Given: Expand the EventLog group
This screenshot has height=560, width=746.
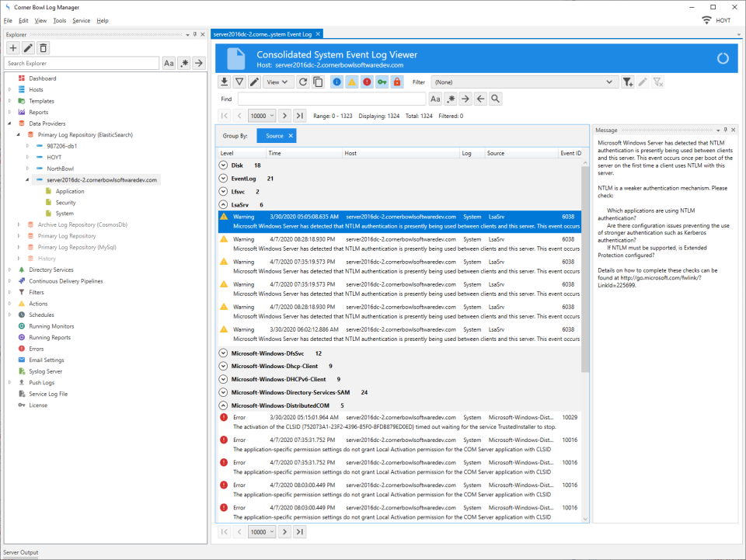Looking at the screenshot, I should pyautogui.click(x=223, y=179).
